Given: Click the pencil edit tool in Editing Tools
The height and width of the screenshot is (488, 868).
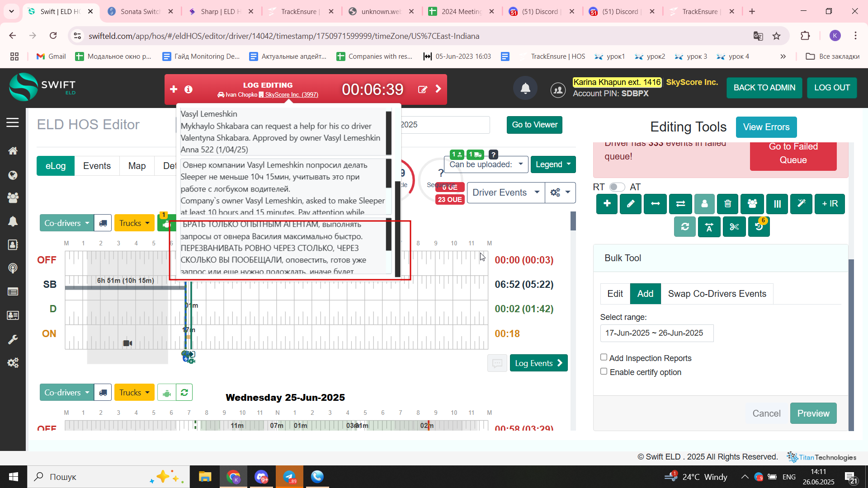Looking at the screenshot, I should click(630, 204).
